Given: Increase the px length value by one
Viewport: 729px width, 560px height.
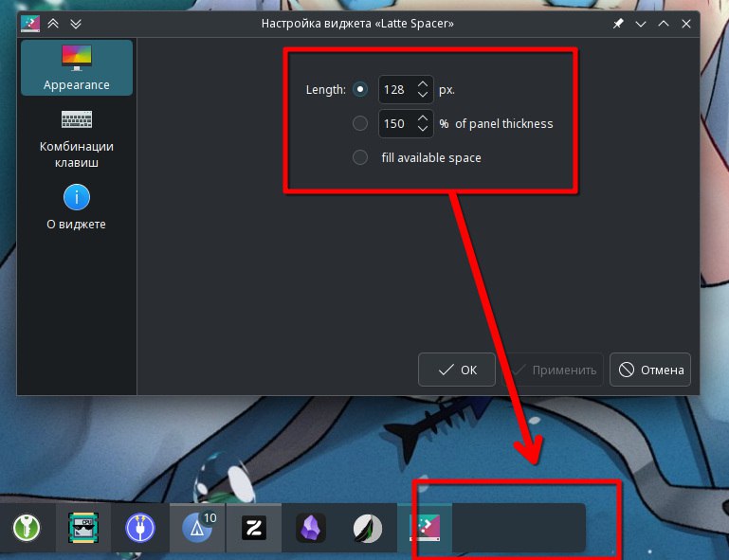Looking at the screenshot, I should coord(423,84).
